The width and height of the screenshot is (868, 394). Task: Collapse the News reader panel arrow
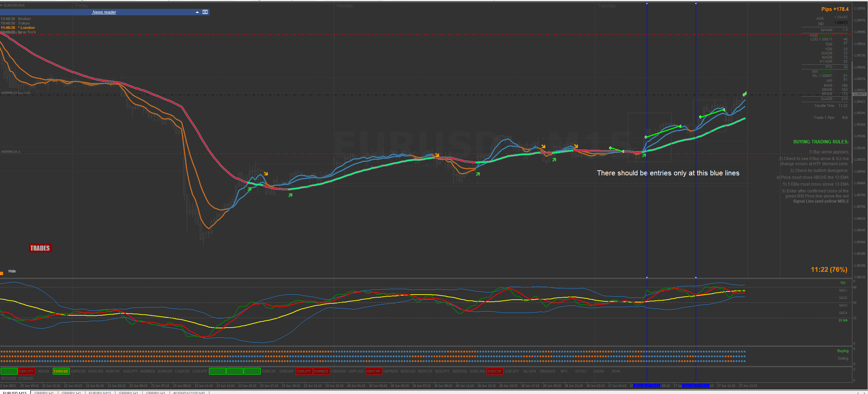coord(197,12)
